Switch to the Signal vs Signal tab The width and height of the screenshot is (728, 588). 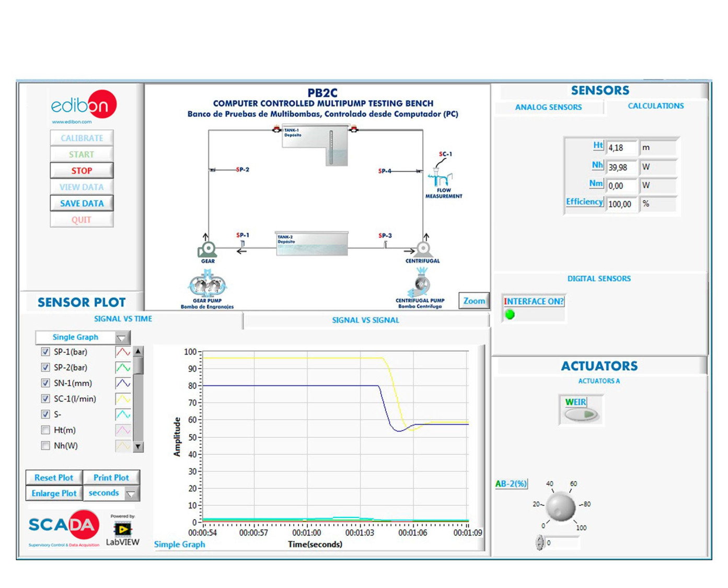[x=366, y=320]
